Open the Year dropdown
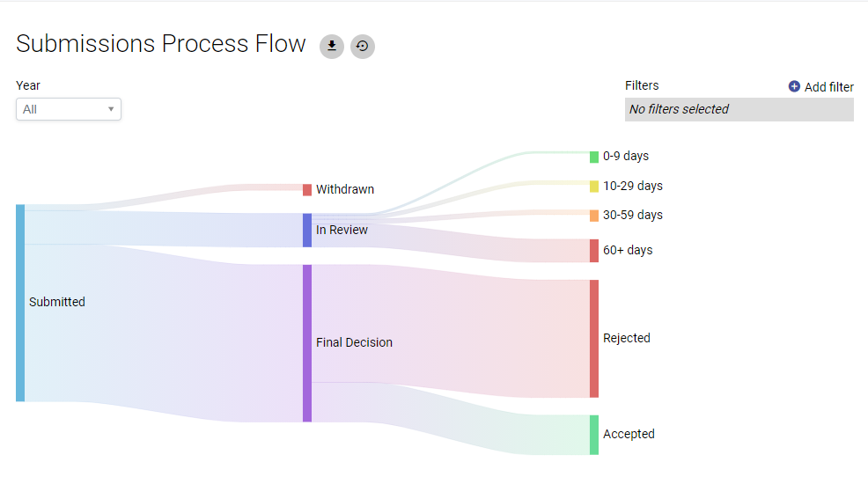Viewport: 868px width, 484px height. click(x=69, y=109)
